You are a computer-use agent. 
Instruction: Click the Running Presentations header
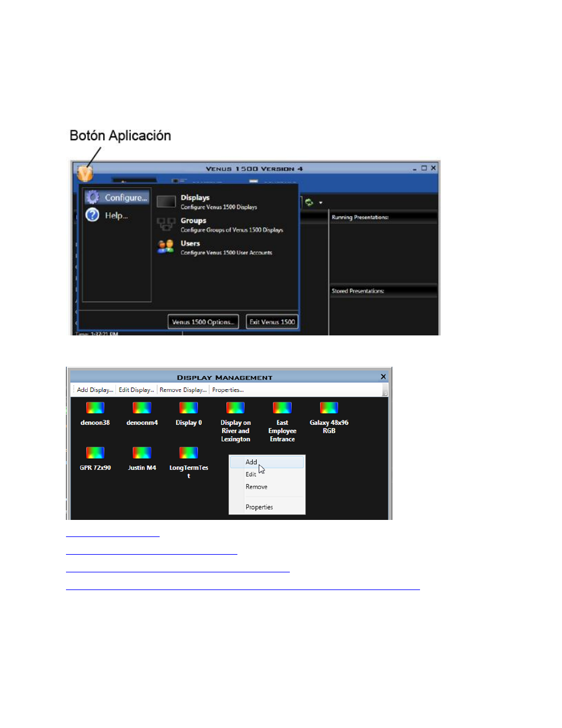tap(384, 218)
